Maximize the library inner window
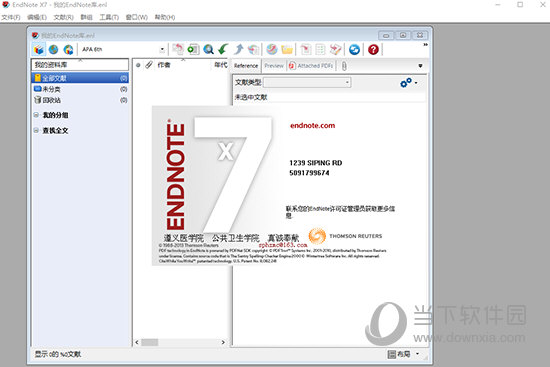The width and height of the screenshot is (550, 367). (x=403, y=35)
